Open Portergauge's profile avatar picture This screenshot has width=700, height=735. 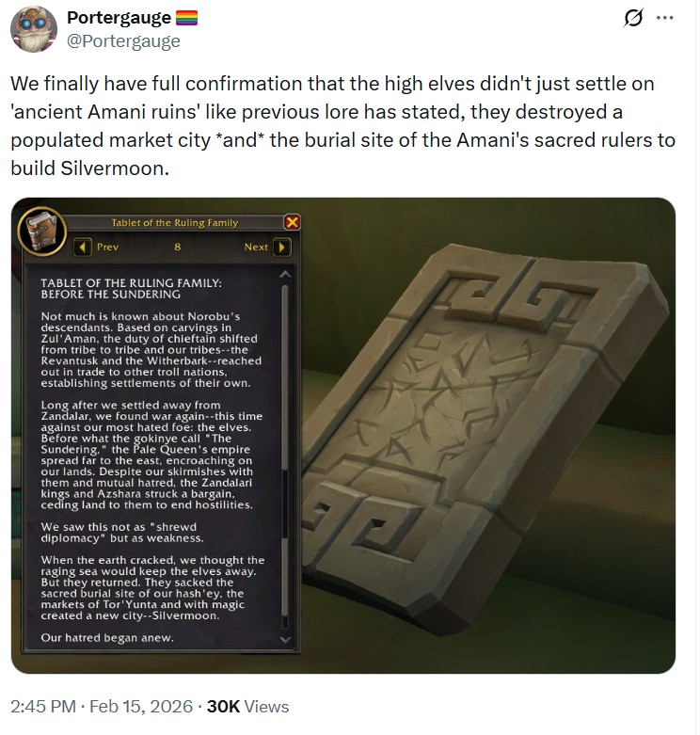34,29
